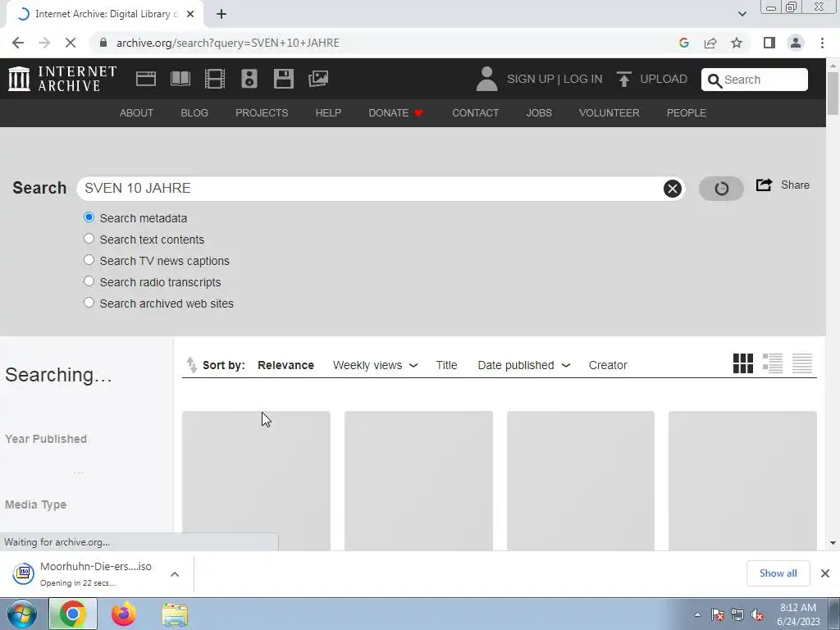Select Search radio transcripts option
The height and width of the screenshot is (630, 840).
89,282
